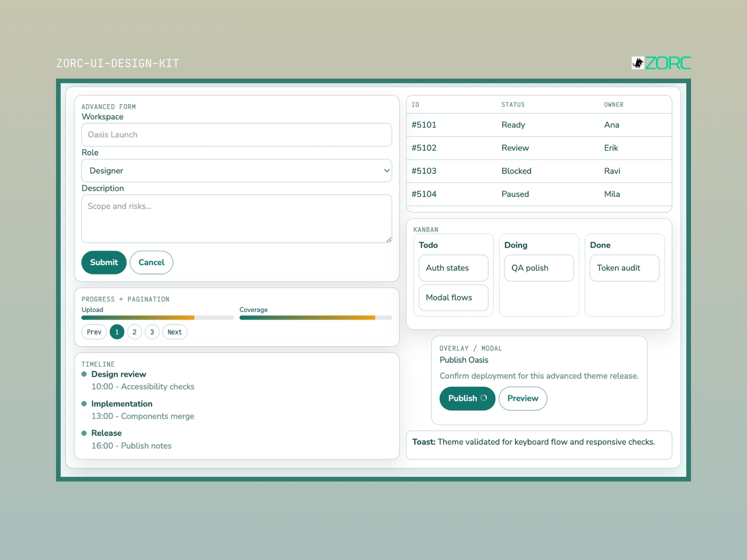Viewport: 747px width, 560px height.
Task: Click owner Erik in the table
Action: pos(611,148)
